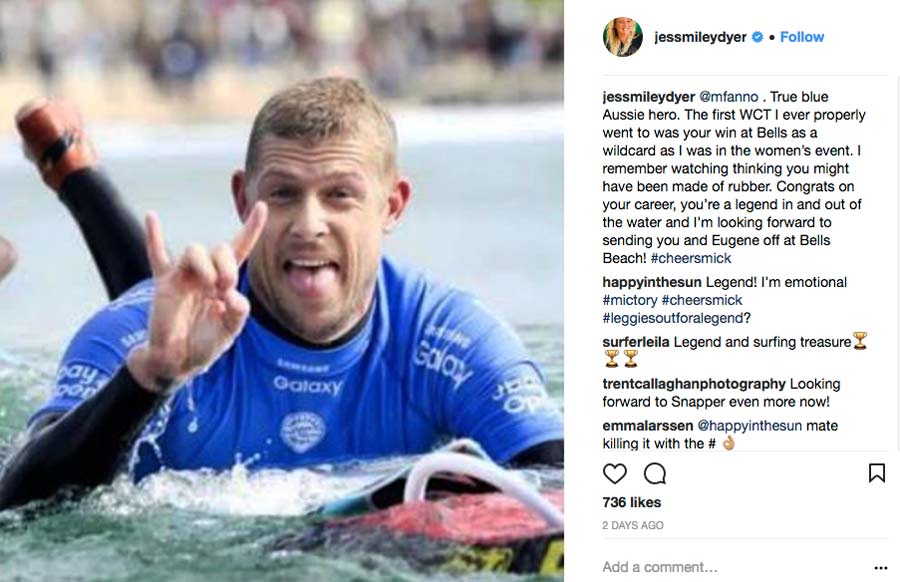The height and width of the screenshot is (582, 900).
Task: Open @happyinthesun mention in emmalarssen's comment
Action: click(x=749, y=426)
